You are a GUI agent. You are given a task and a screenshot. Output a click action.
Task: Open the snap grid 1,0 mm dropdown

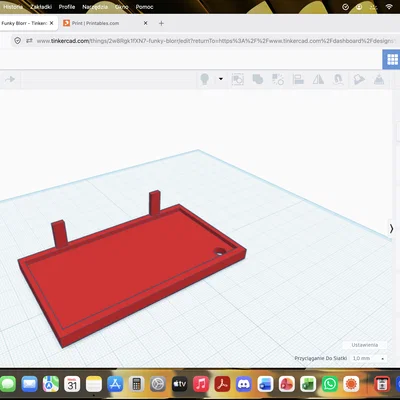click(x=368, y=358)
